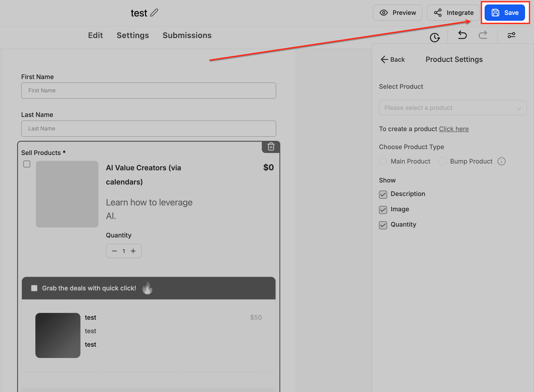Toggle the Image checkbox
Image resolution: width=534 pixels, height=392 pixels.
(x=383, y=210)
